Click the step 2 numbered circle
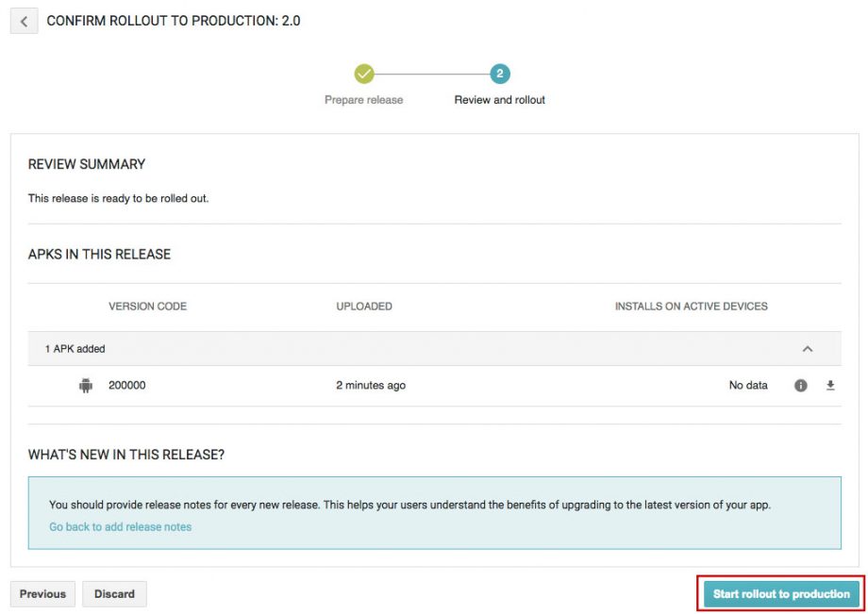868x614 pixels. click(x=500, y=75)
